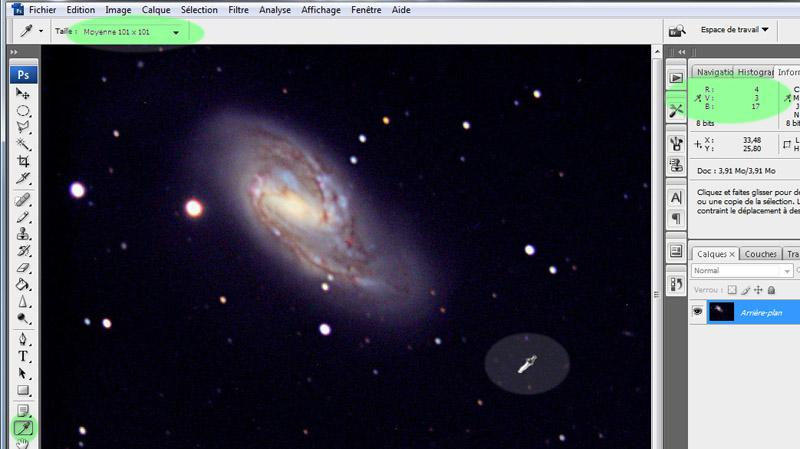
Task: Open RVB eyedropper options in Info panel
Action: 698,98
